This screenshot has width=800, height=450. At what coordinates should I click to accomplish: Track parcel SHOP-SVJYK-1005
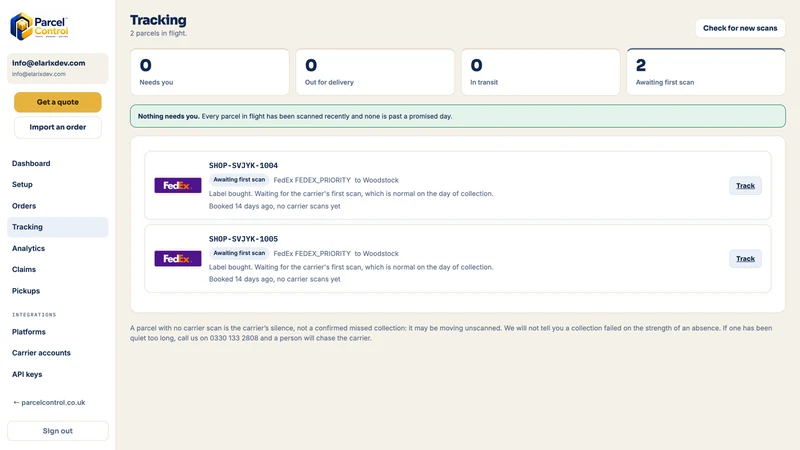[x=745, y=259]
